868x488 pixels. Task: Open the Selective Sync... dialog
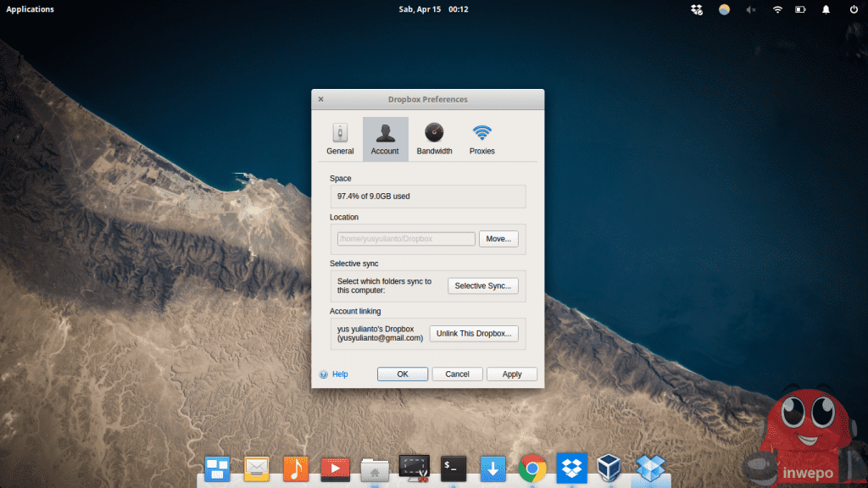click(x=482, y=286)
